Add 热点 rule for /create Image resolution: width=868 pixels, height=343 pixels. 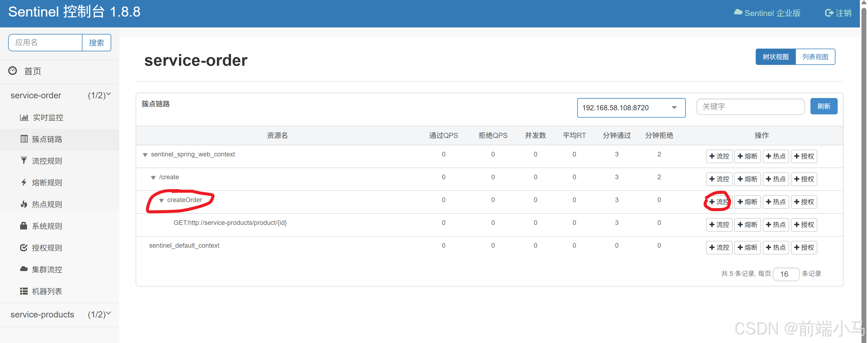point(776,179)
